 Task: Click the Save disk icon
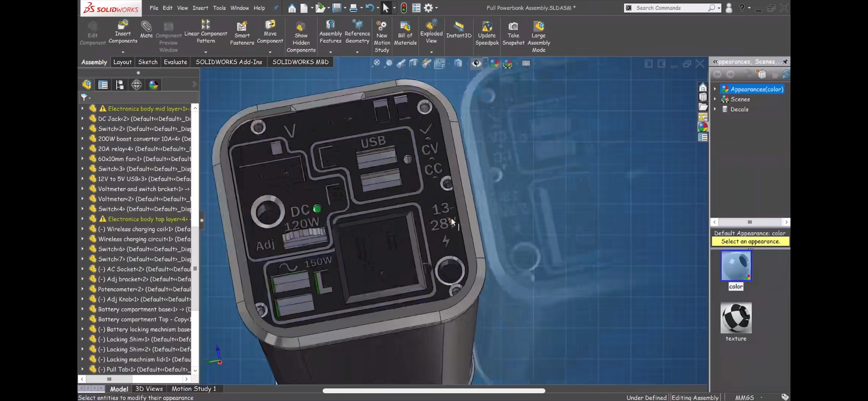(337, 8)
